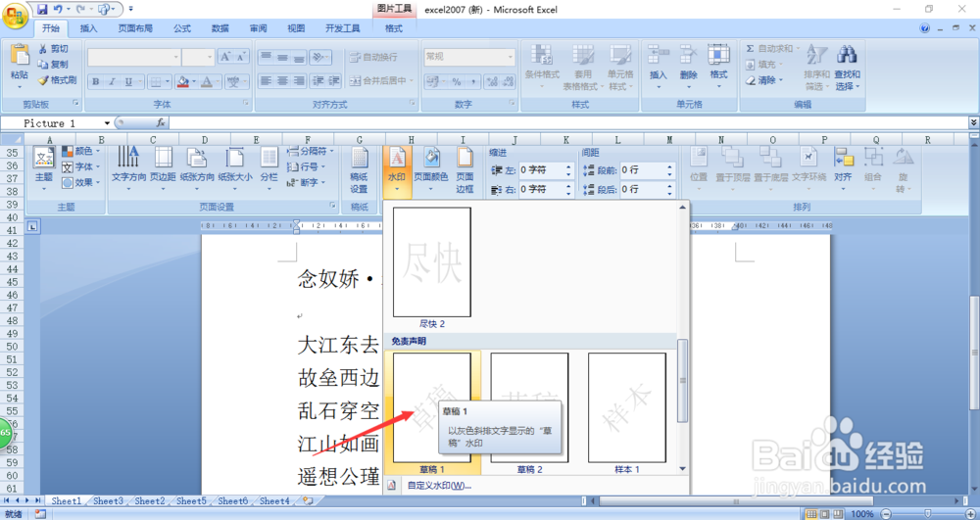Align text right in cell
The image size is (980, 520).
299,80
